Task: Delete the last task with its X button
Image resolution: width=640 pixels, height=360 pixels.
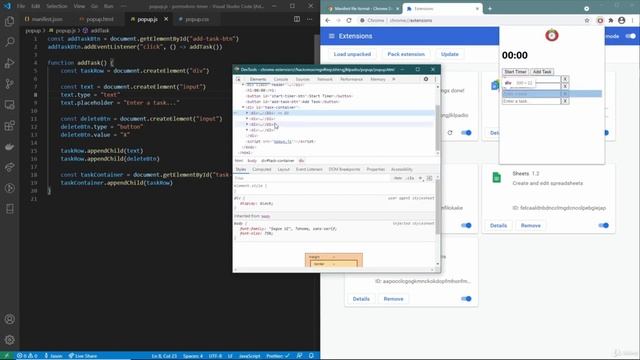Action: click(x=565, y=101)
